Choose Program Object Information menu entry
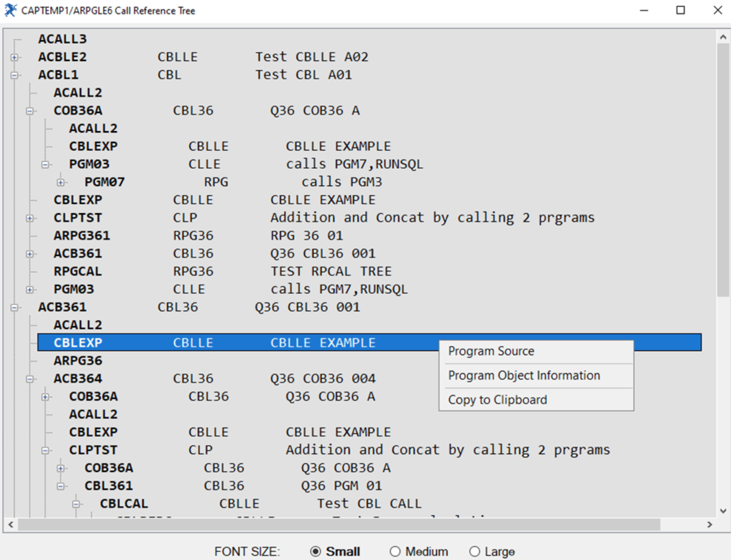This screenshot has height=560, width=735. 524,375
